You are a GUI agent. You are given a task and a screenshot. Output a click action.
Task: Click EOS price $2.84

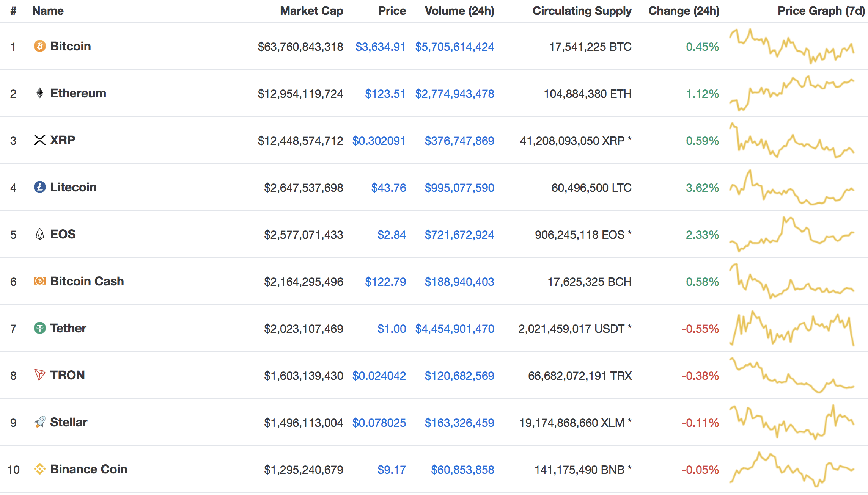tap(392, 235)
